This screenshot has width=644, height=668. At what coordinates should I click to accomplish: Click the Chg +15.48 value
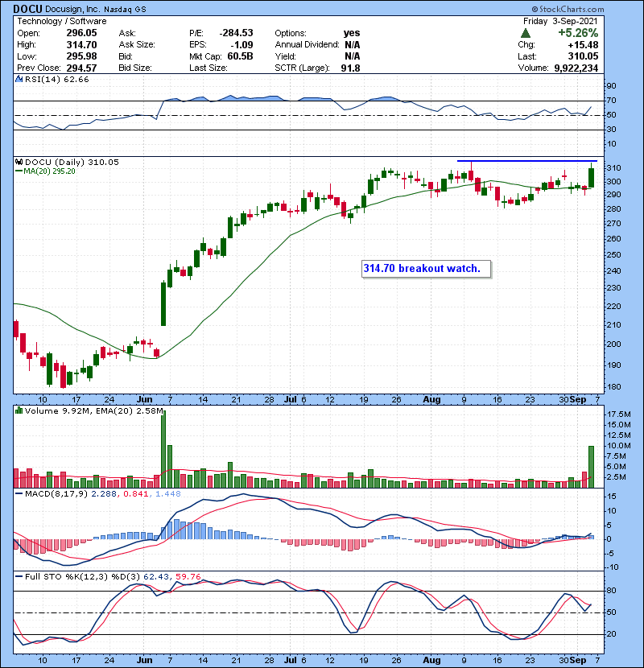(583, 45)
